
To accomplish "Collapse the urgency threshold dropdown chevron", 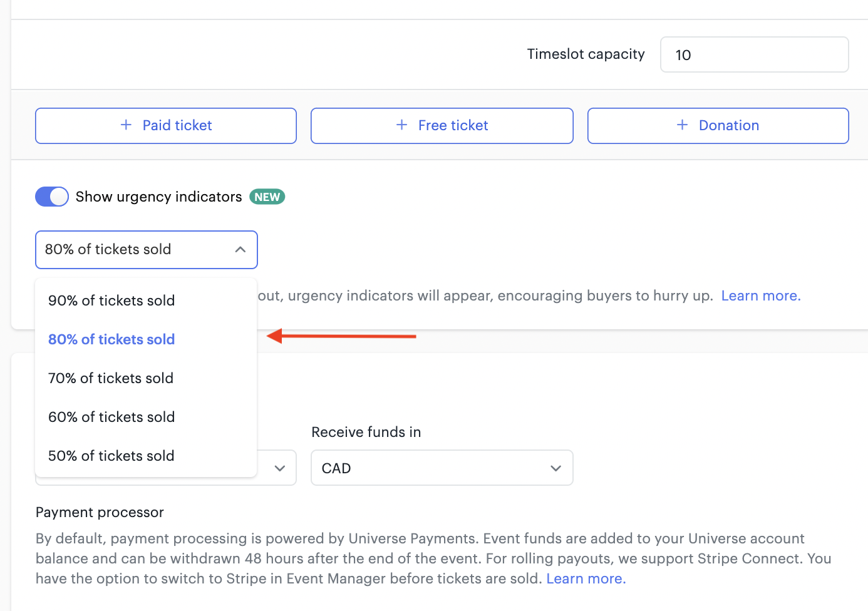I will 240,249.
